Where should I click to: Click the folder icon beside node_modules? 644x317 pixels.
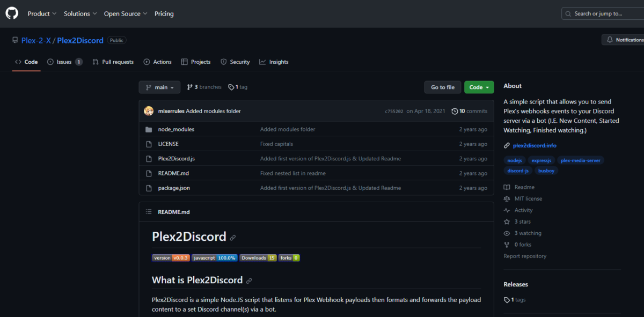click(x=149, y=129)
